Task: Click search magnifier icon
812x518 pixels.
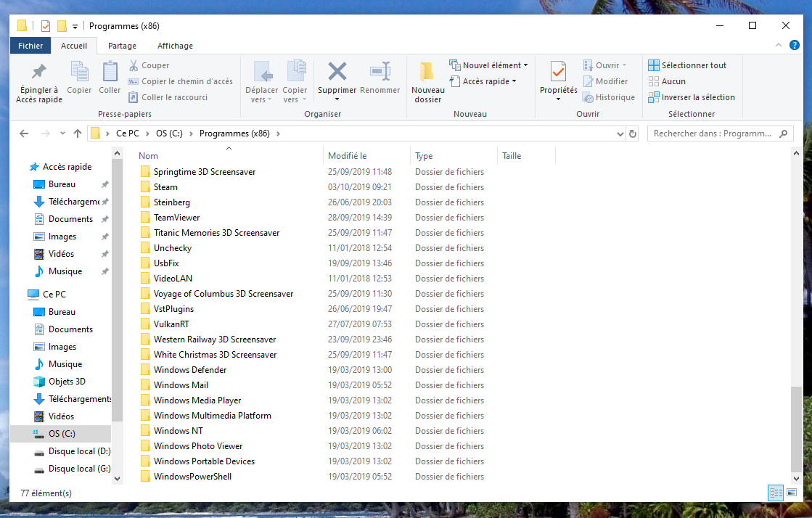Action: click(x=784, y=133)
